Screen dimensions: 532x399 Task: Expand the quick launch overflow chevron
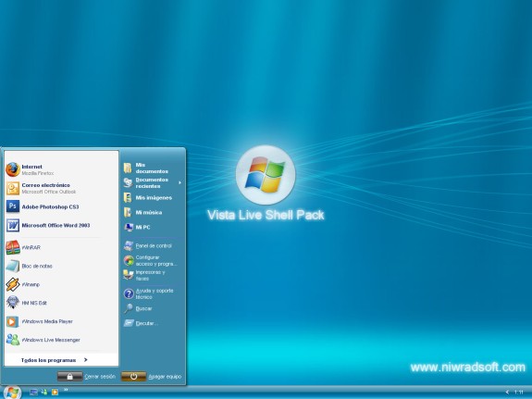coord(66,390)
